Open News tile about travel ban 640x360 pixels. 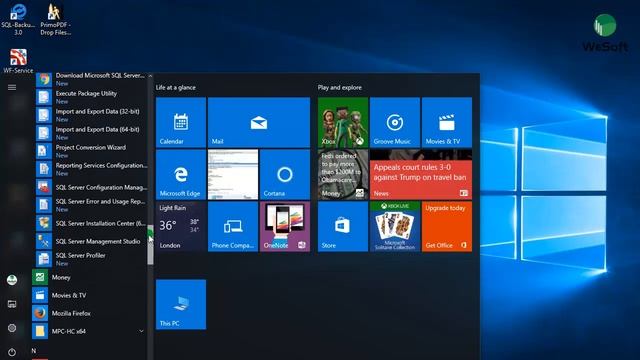[421, 174]
